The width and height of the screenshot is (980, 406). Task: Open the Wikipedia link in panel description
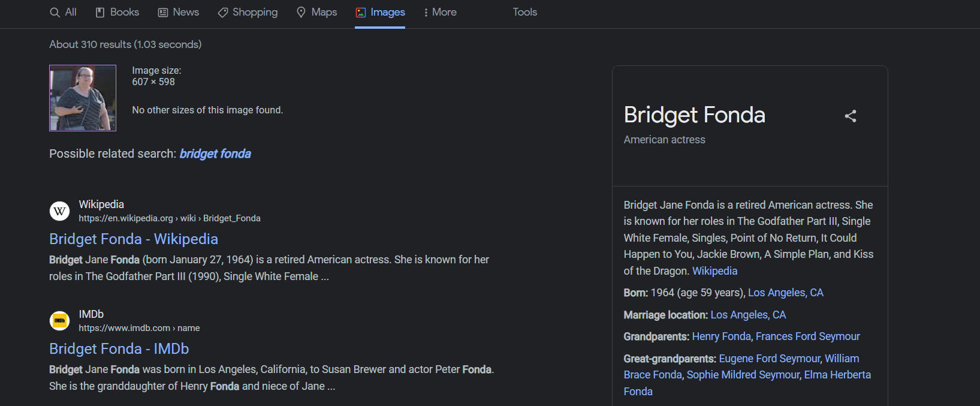714,271
